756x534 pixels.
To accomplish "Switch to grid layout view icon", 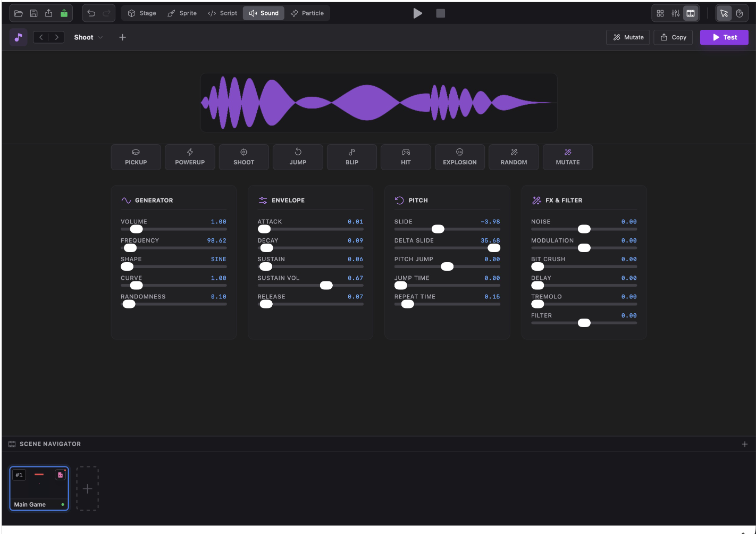I will [x=660, y=13].
